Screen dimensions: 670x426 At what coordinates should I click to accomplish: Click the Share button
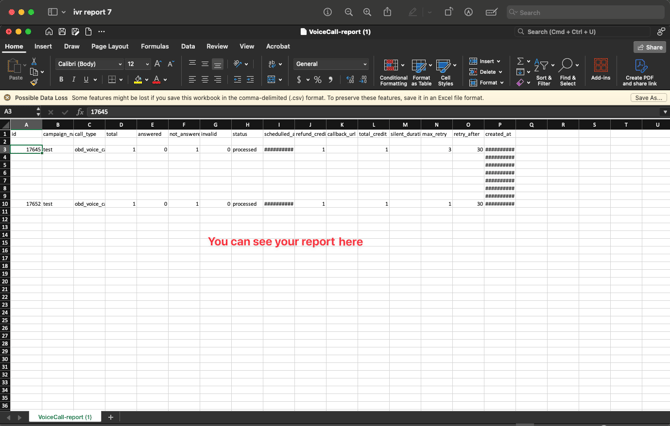650,47
